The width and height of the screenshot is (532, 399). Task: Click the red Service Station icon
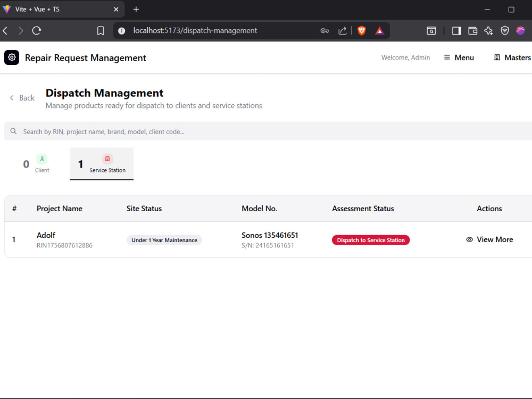point(107,159)
